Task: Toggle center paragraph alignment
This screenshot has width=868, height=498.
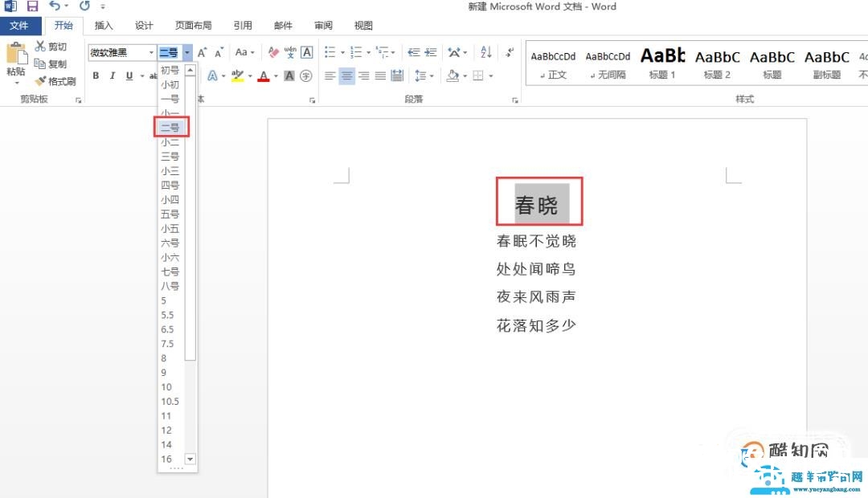Action: 346,76
